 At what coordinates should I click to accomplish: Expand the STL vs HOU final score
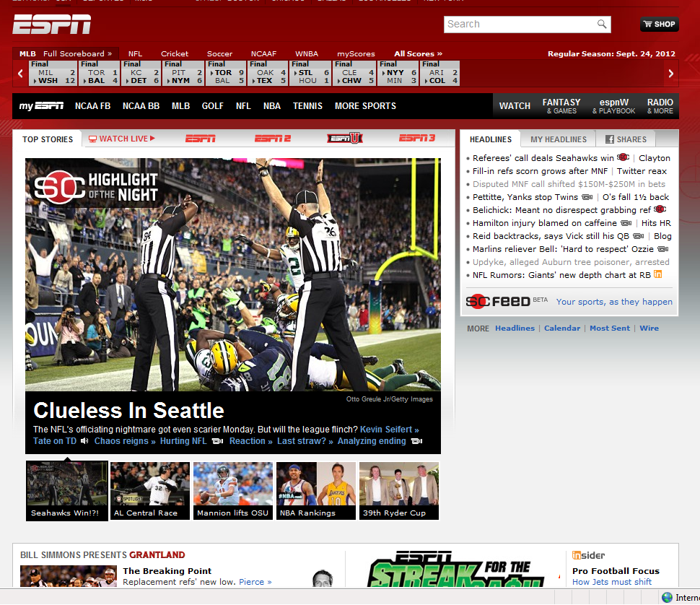coord(310,73)
